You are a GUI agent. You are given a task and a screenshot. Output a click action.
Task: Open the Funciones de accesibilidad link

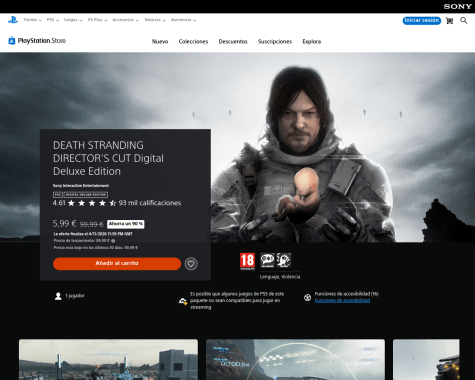[342, 301]
